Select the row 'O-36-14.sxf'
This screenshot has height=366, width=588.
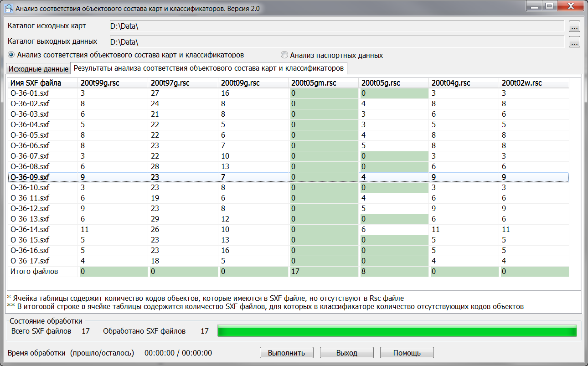(x=289, y=229)
